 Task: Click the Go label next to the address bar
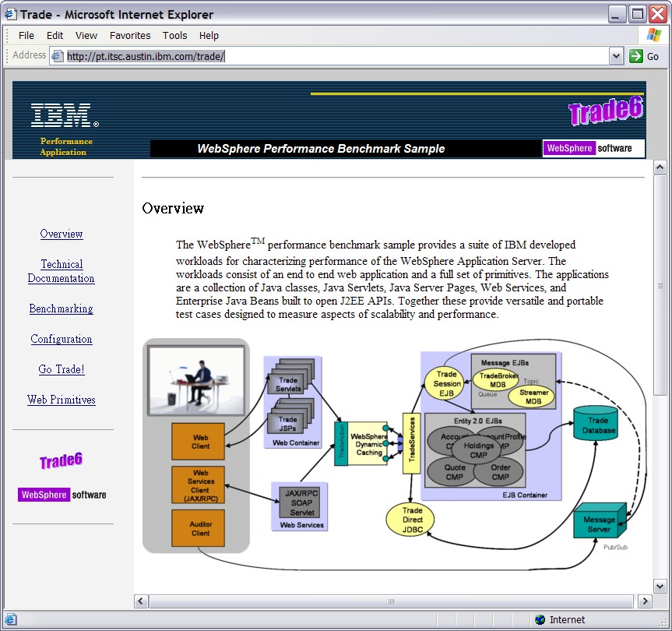[653, 57]
